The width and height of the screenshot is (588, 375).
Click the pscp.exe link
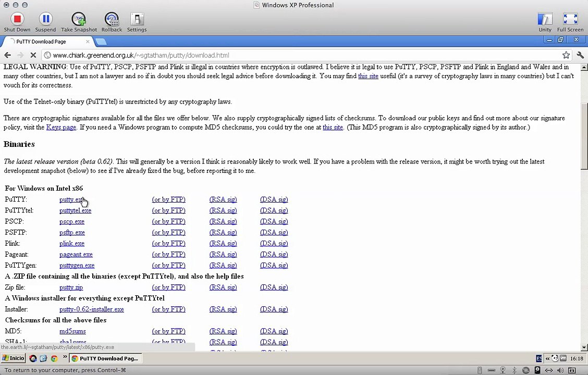[x=71, y=221]
